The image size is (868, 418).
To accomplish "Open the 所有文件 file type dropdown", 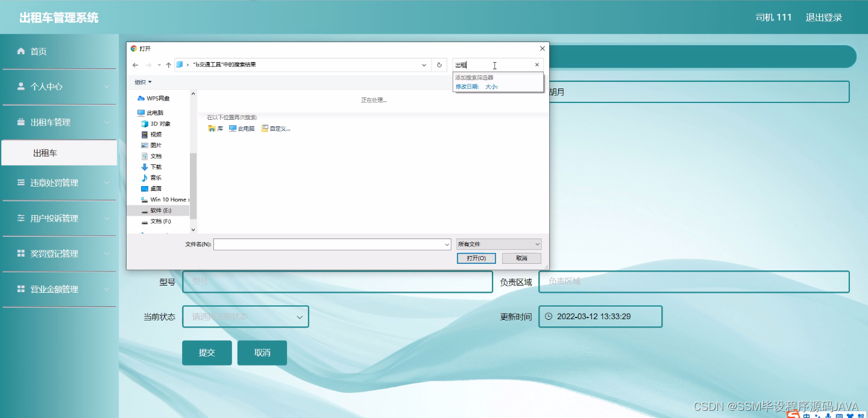I will click(498, 244).
